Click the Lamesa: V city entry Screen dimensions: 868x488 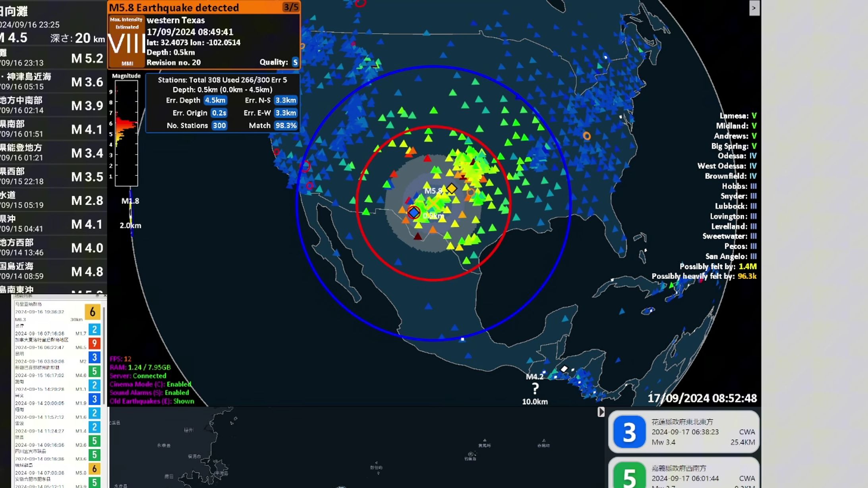click(x=738, y=116)
